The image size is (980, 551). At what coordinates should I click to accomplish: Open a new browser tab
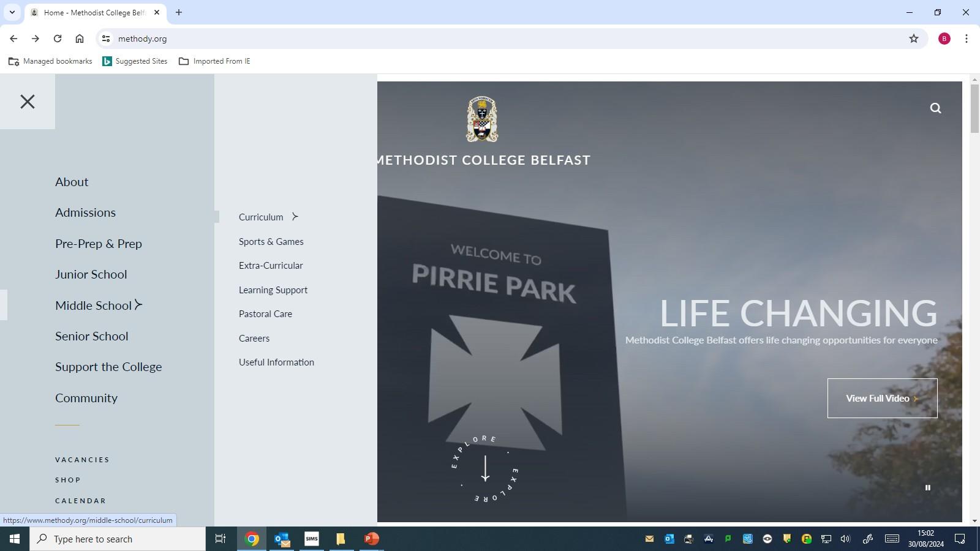(179, 12)
